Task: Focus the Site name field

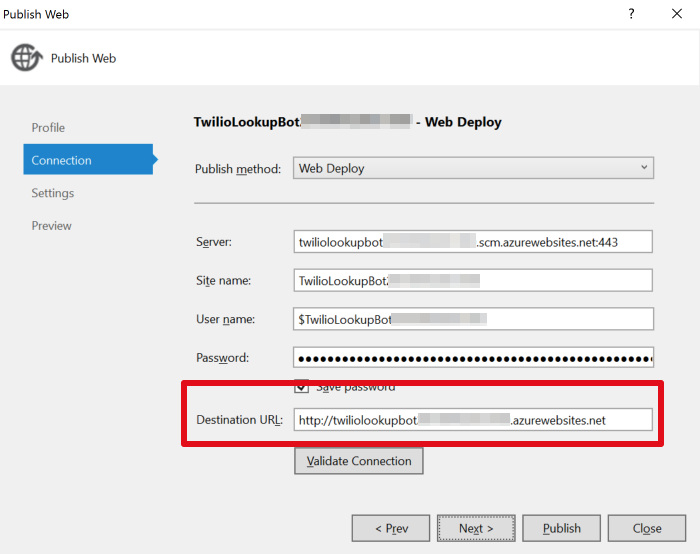Action: (x=473, y=280)
